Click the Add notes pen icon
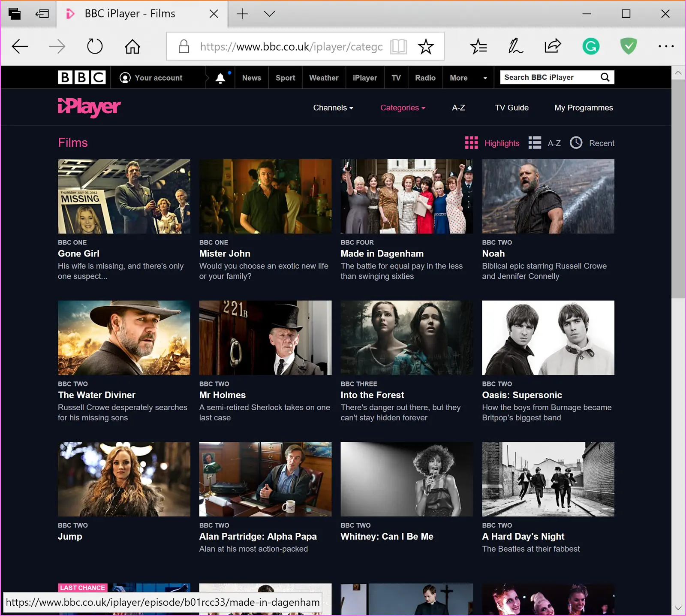This screenshot has width=686, height=616. [x=515, y=46]
